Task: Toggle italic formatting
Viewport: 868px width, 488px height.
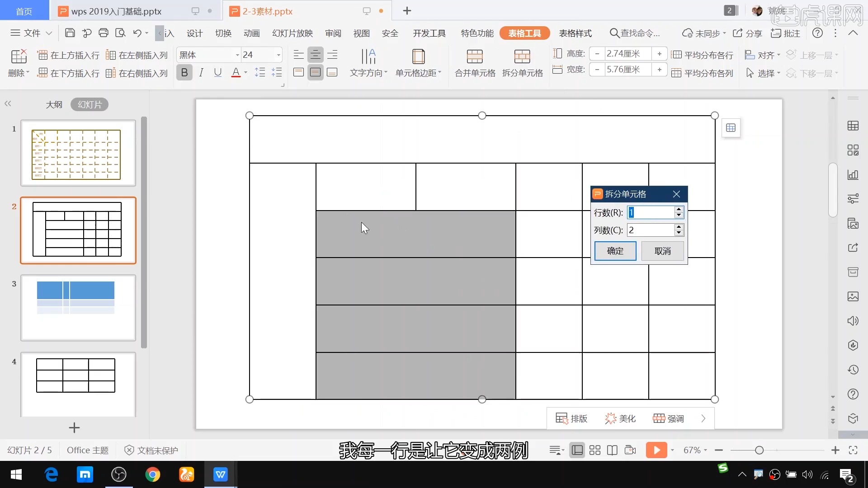Action: coord(201,72)
